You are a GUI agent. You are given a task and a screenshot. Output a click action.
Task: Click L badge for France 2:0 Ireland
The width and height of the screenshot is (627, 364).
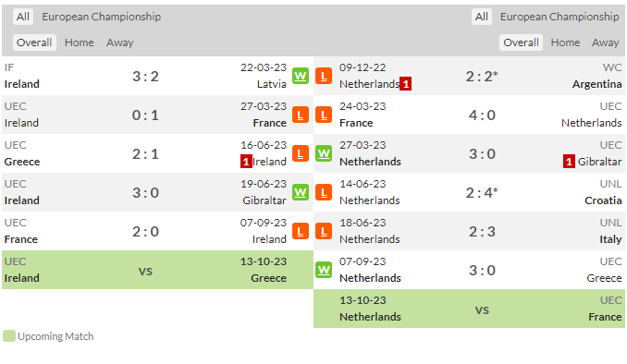(x=301, y=231)
